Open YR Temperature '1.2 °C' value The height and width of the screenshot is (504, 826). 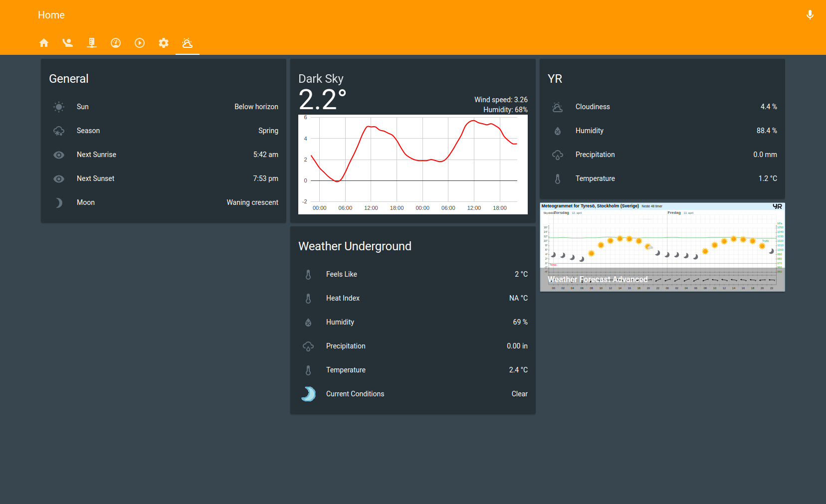pos(768,178)
